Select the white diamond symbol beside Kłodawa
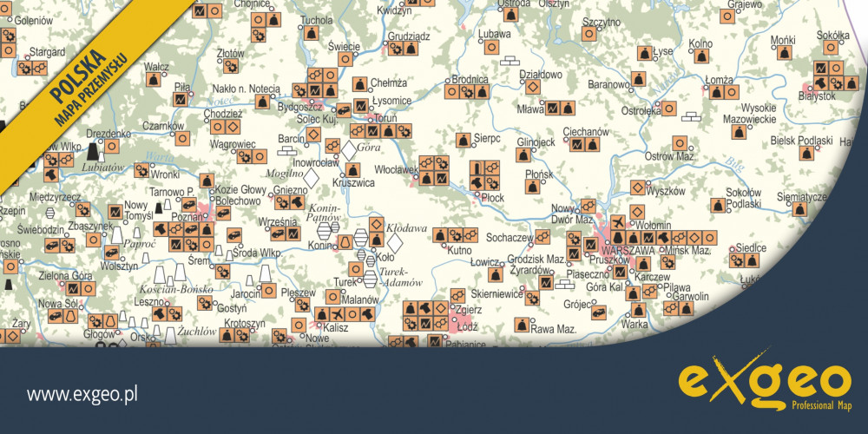 [x=395, y=243]
